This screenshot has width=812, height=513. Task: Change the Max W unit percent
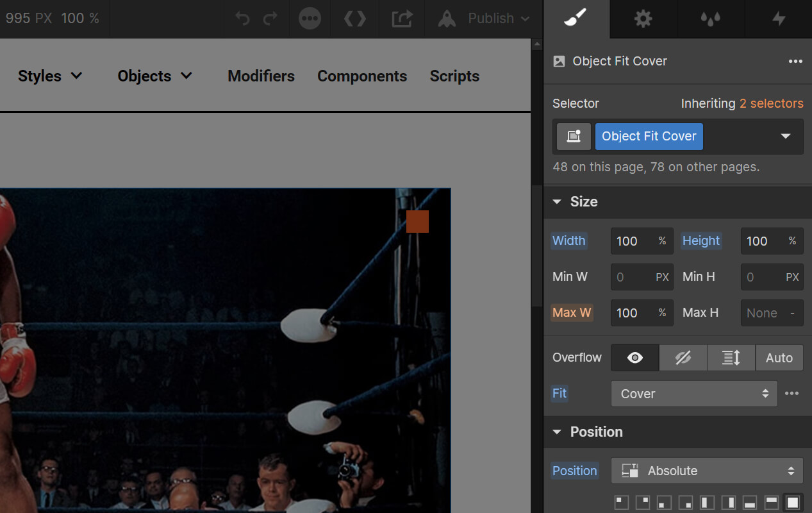tap(663, 313)
